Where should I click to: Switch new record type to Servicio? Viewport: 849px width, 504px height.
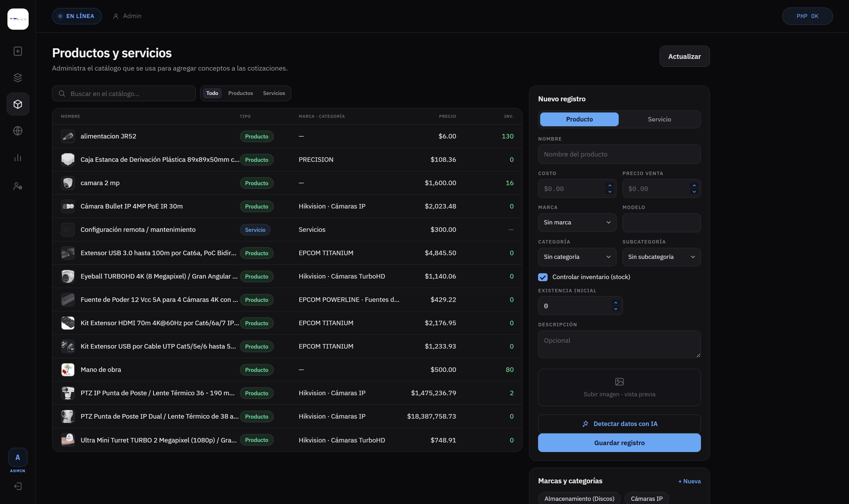click(659, 119)
